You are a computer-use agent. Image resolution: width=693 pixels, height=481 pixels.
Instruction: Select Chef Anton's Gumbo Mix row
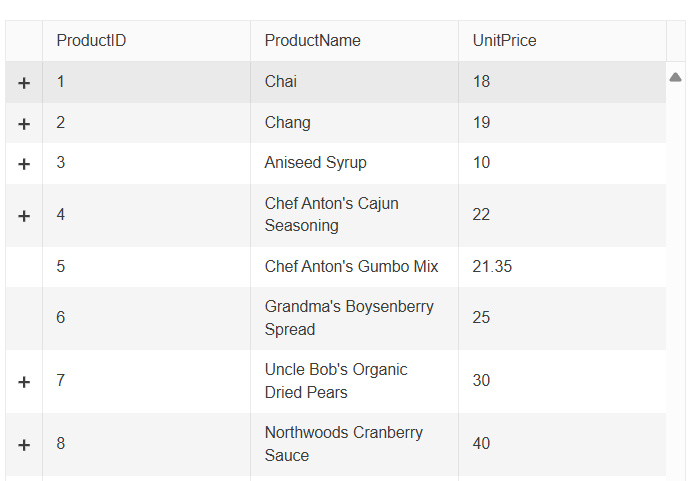pyautogui.click(x=351, y=267)
